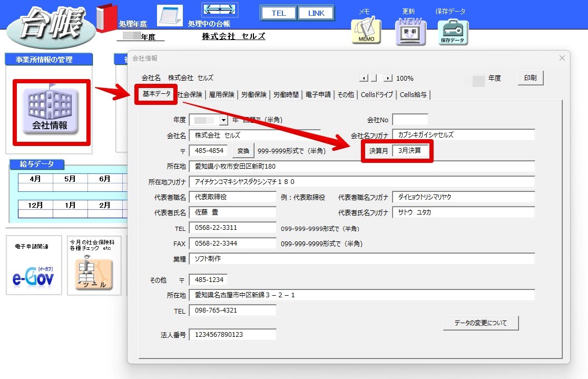Click the 業種 field ソフト制作
Viewport: 588px width, 379px height.
point(362,258)
